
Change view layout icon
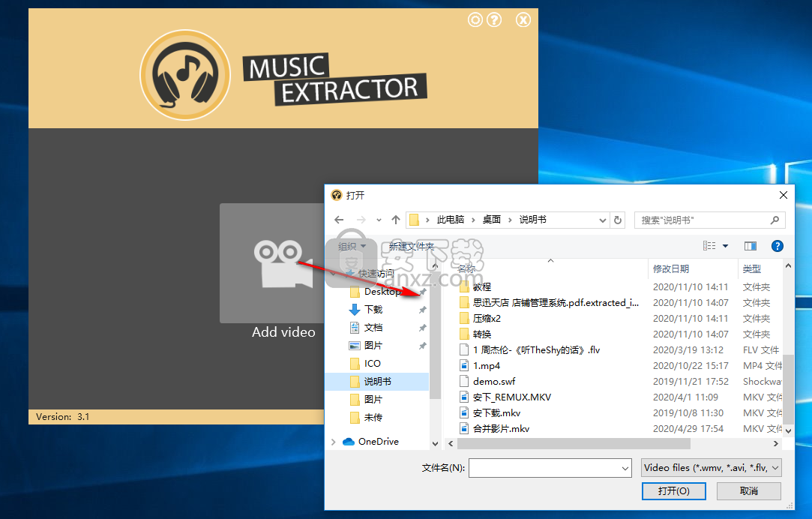709,246
